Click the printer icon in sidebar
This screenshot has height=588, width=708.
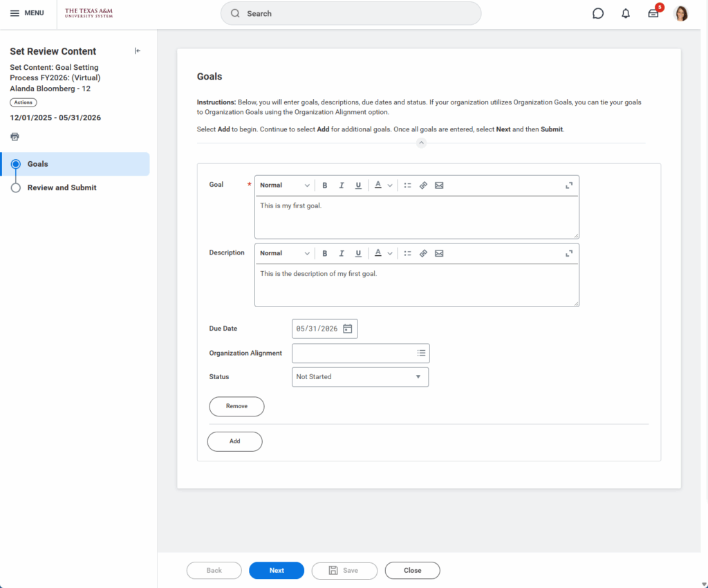(15, 136)
